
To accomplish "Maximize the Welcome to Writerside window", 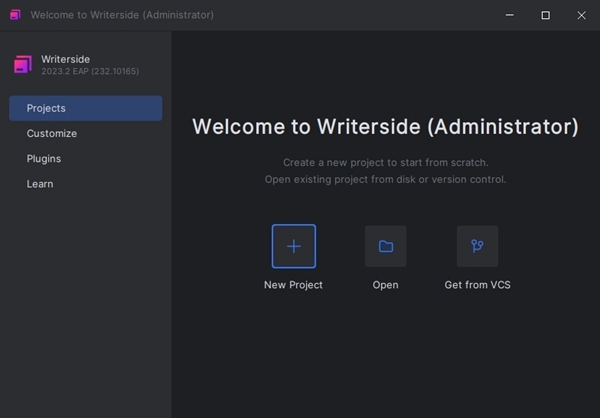I will click(x=545, y=15).
